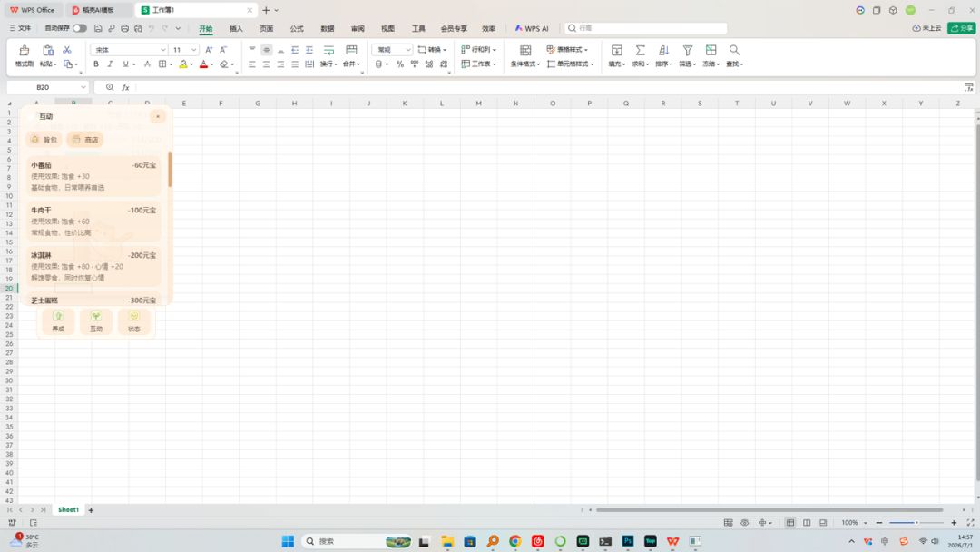
Task: Open the Formulas (公式) ribbon tab
Action: (x=297, y=29)
